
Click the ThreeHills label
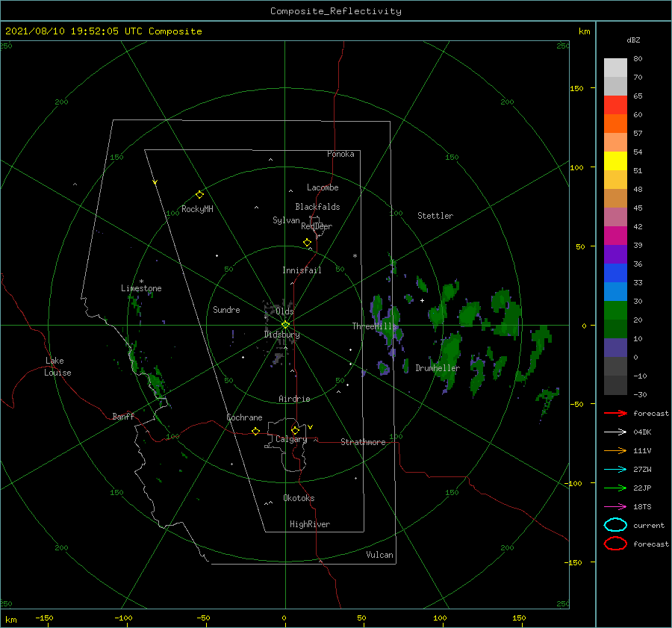(374, 326)
